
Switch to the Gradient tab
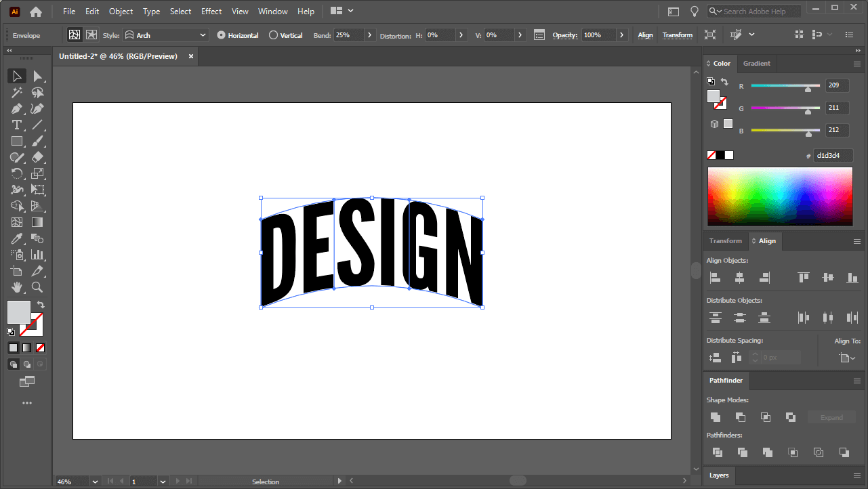[x=756, y=64]
